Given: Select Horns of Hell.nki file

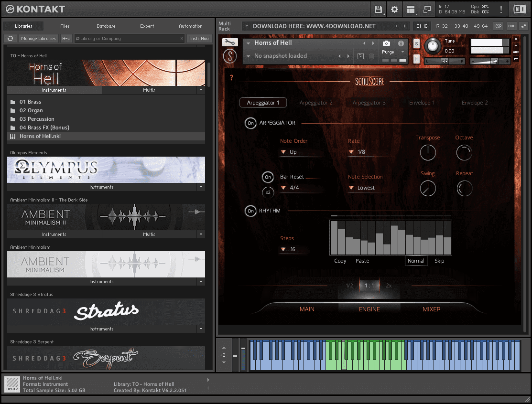Looking at the screenshot, I should [106, 136].
